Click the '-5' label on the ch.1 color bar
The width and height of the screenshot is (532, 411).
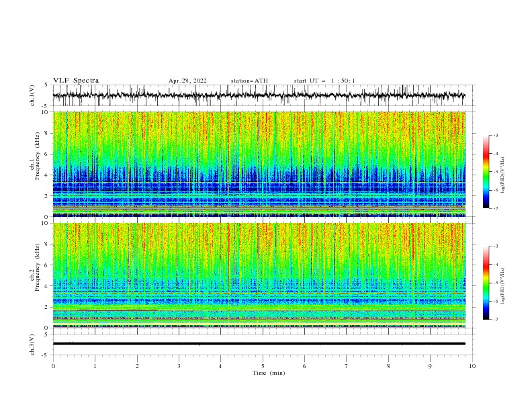point(495,172)
